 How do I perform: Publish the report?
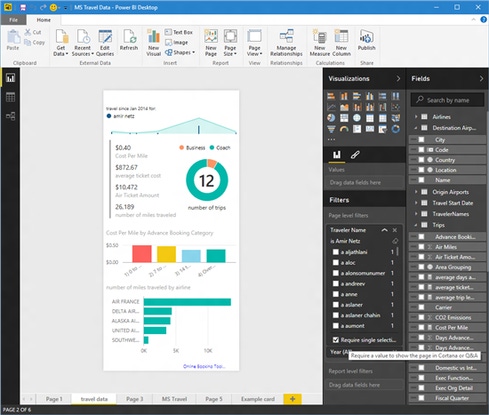(367, 40)
